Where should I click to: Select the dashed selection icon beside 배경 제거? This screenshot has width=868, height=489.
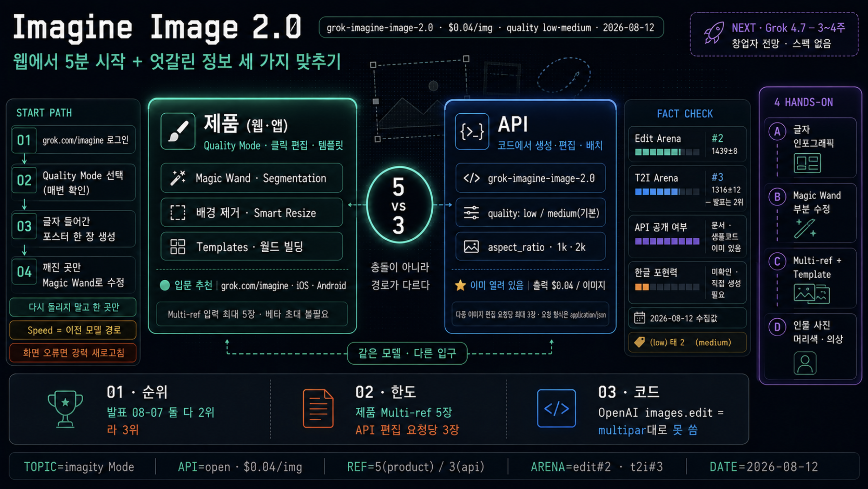(x=178, y=213)
